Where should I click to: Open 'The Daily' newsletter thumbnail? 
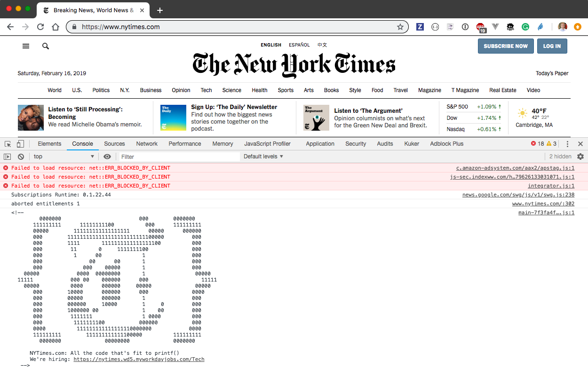click(173, 117)
